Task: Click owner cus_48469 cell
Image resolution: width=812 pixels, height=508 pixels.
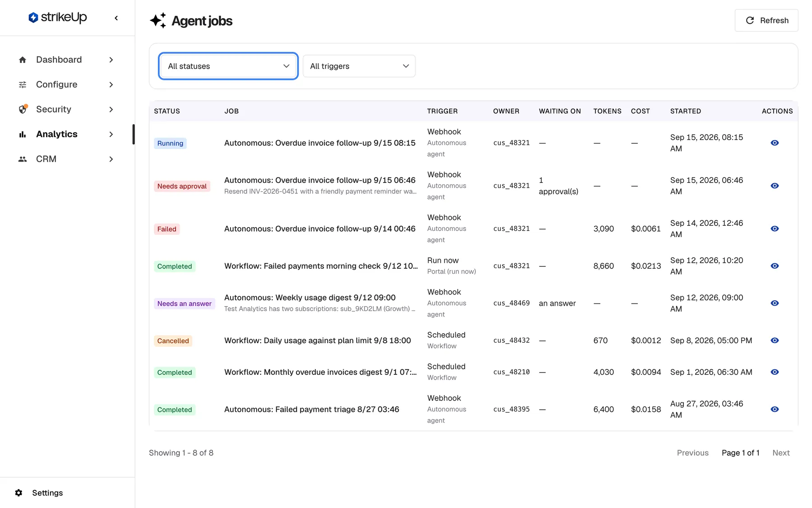Action: [x=512, y=303]
